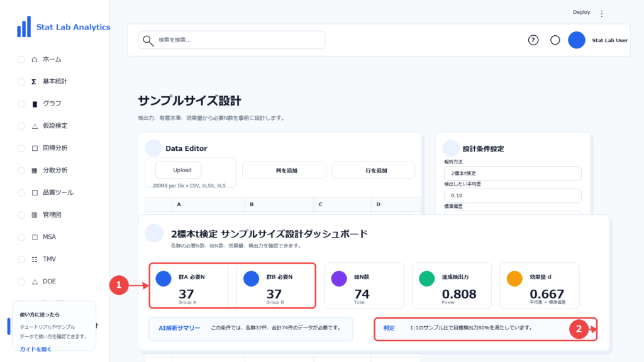Image resolution: width=644 pixels, height=362 pixels.
Task: Click the Stat Lab Analytics logo icon
Action: tap(24, 26)
